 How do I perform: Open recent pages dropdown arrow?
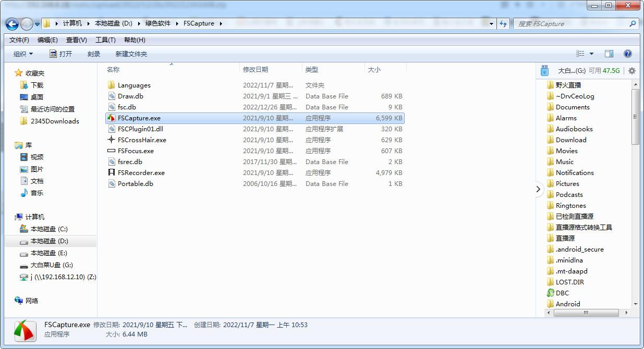(x=38, y=24)
